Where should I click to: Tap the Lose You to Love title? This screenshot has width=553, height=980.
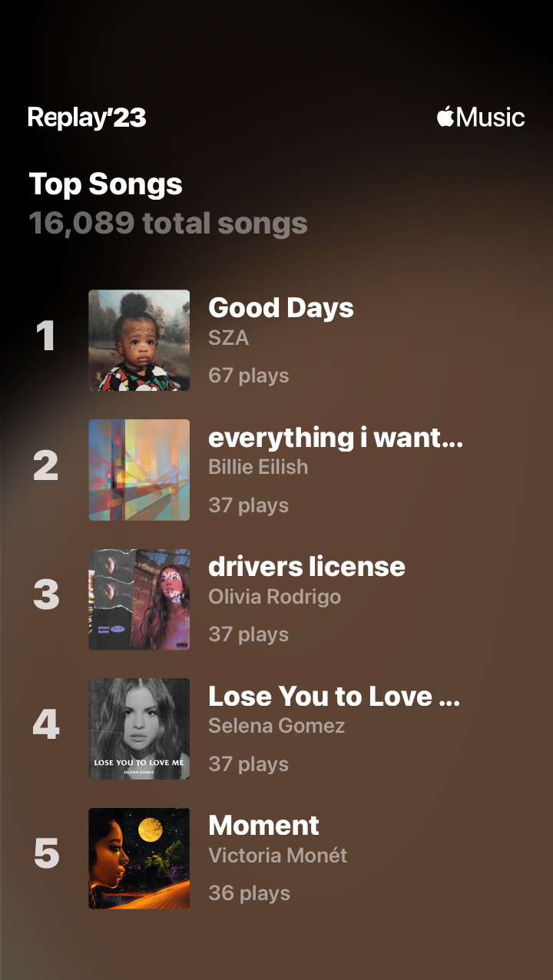click(x=334, y=696)
